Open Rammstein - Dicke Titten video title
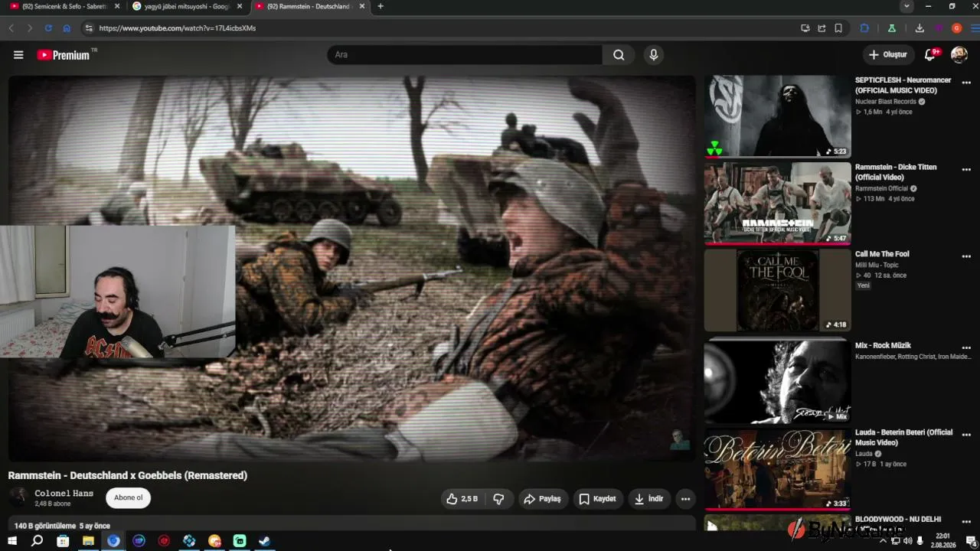The image size is (980, 551). (895, 172)
